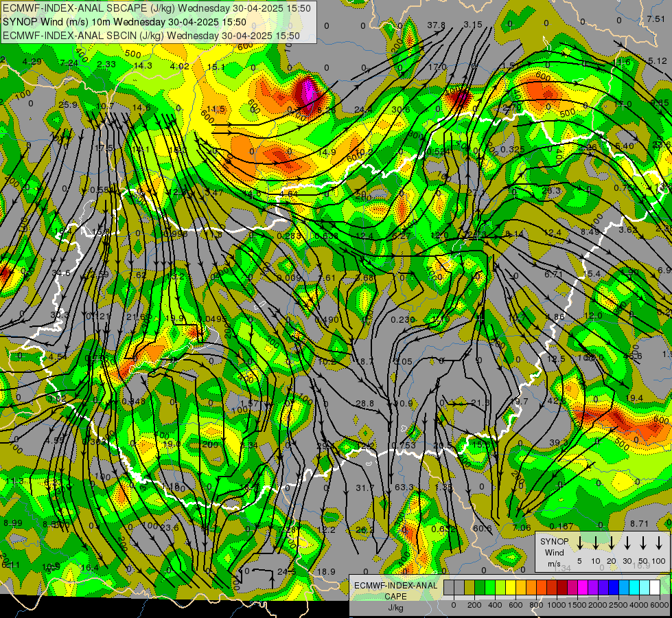Select the yellow CAPE legend swatch

511,587
